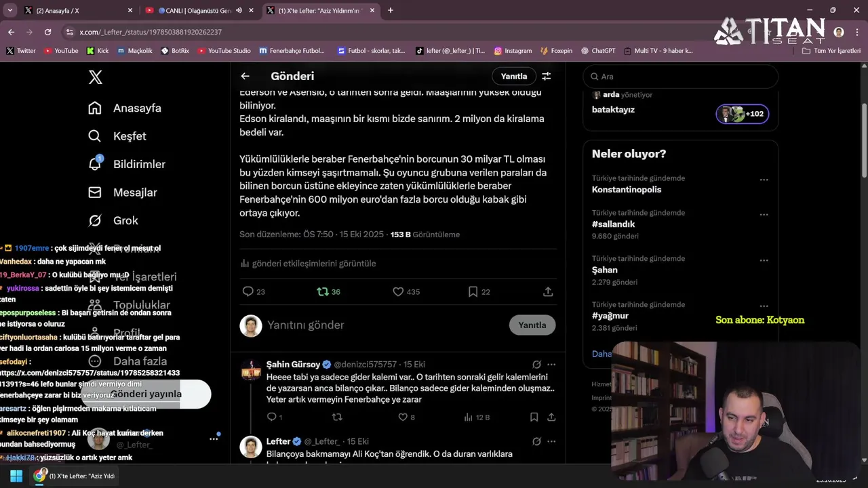The width and height of the screenshot is (868, 488).
Task: Open the X logo home icon
Action: click(x=96, y=77)
